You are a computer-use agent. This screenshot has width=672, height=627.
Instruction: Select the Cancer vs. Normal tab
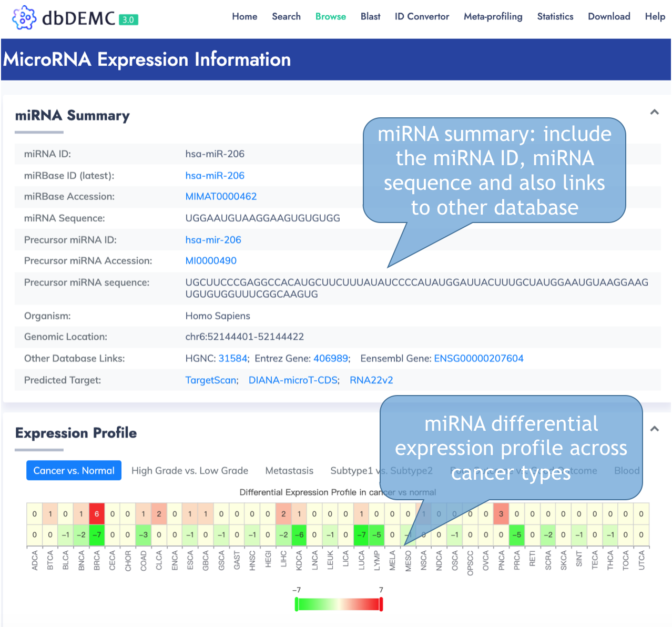(x=74, y=470)
